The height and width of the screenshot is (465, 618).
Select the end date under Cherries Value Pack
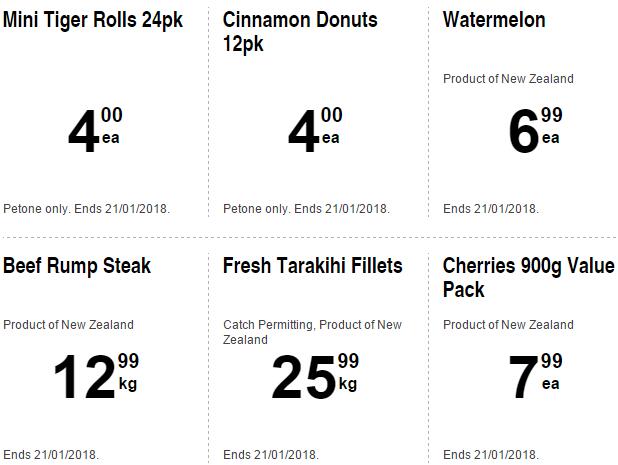click(x=491, y=455)
